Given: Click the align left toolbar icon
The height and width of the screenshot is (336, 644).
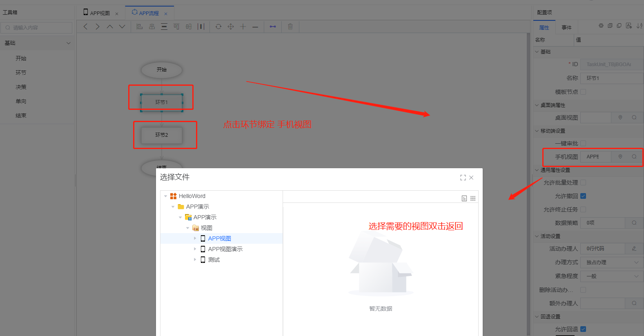Looking at the screenshot, I should [140, 27].
